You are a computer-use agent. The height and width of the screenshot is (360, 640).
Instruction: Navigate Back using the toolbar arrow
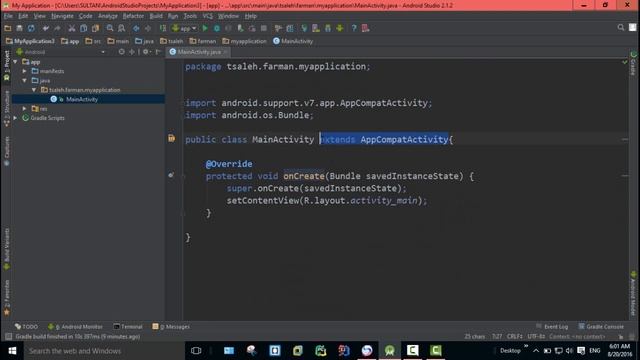point(136,28)
